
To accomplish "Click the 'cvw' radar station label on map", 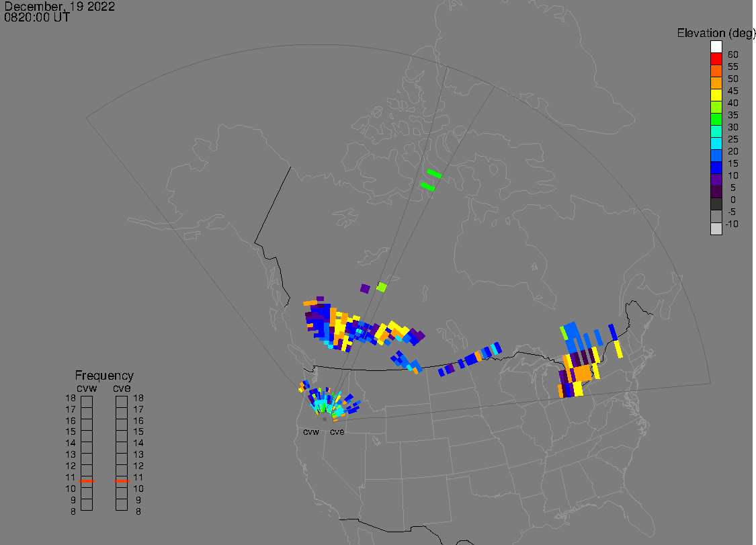I will (311, 432).
